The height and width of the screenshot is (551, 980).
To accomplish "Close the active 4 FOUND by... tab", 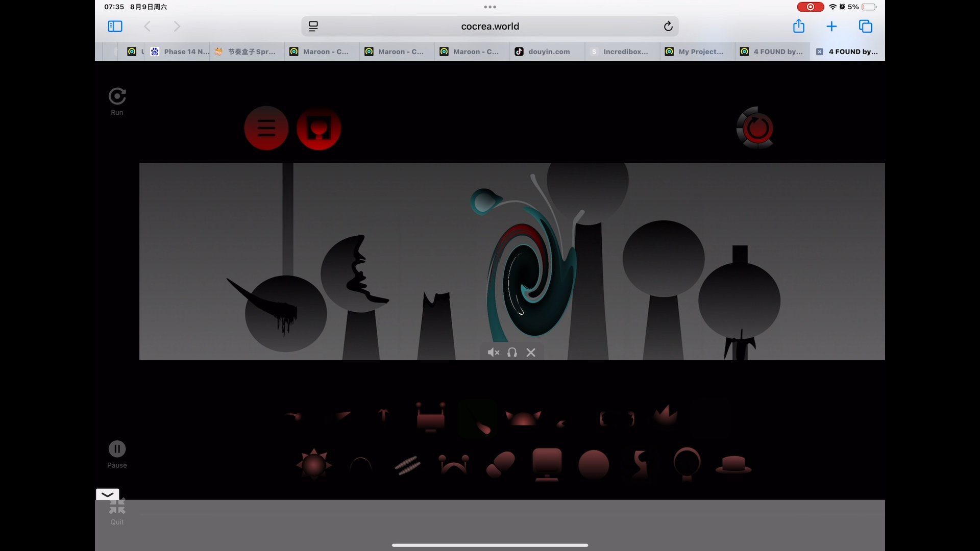I will tap(819, 52).
